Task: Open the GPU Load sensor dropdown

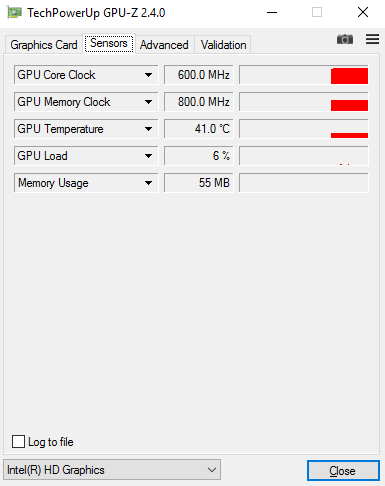Action: point(86,156)
